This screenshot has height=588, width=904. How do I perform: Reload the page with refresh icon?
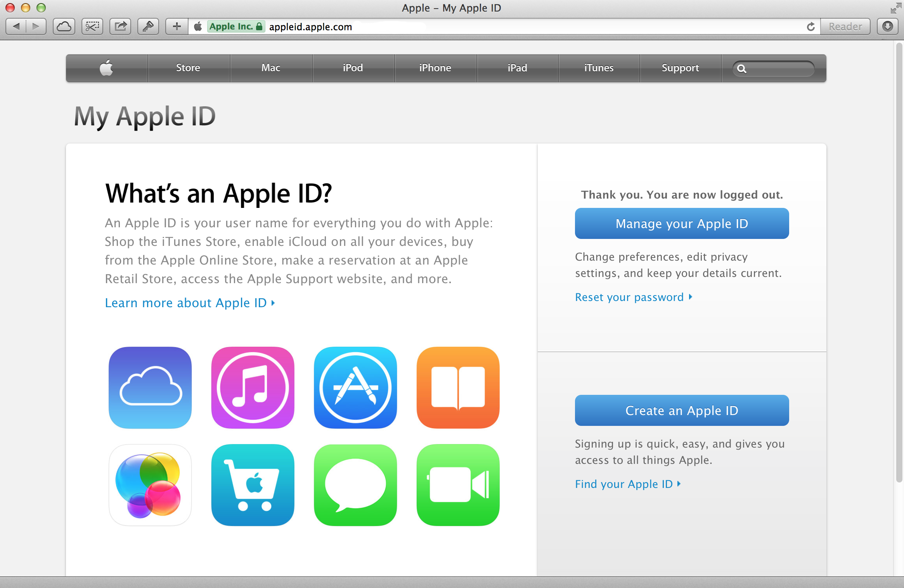[810, 27]
